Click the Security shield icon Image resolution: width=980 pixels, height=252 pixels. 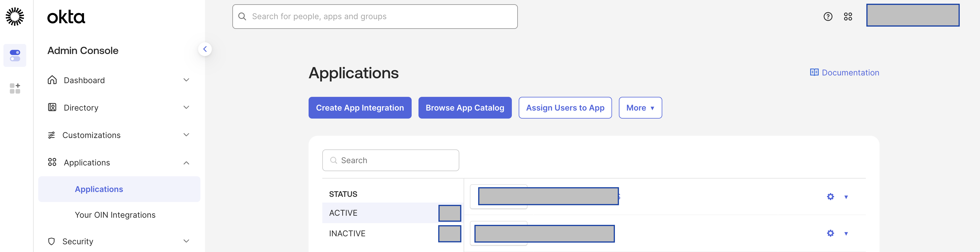[52, 241]
